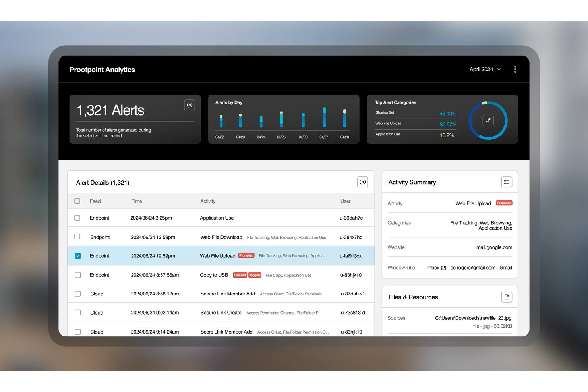Click the Proofpoint Analytics title
Viewport: 588px width, 392px height.
(x=102, y=70)
